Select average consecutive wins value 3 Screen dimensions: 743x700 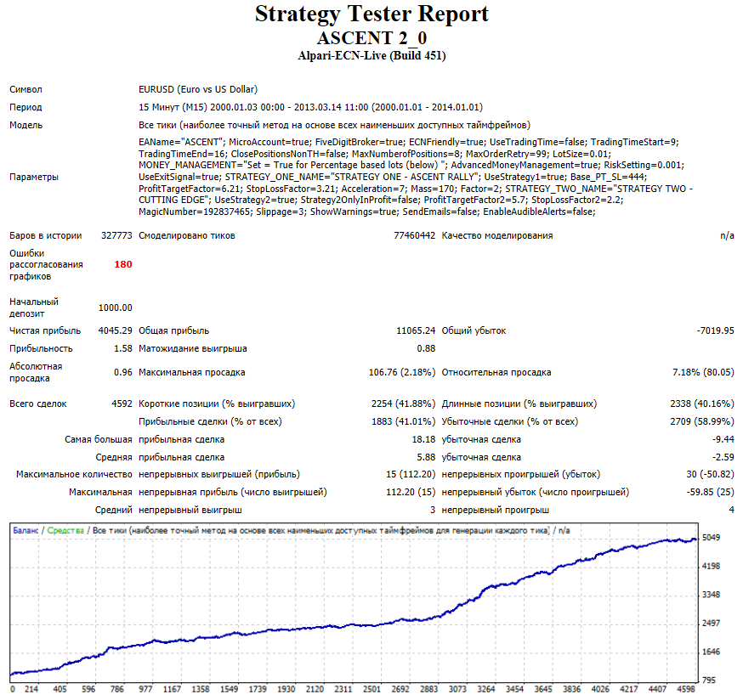click(432, 511)
